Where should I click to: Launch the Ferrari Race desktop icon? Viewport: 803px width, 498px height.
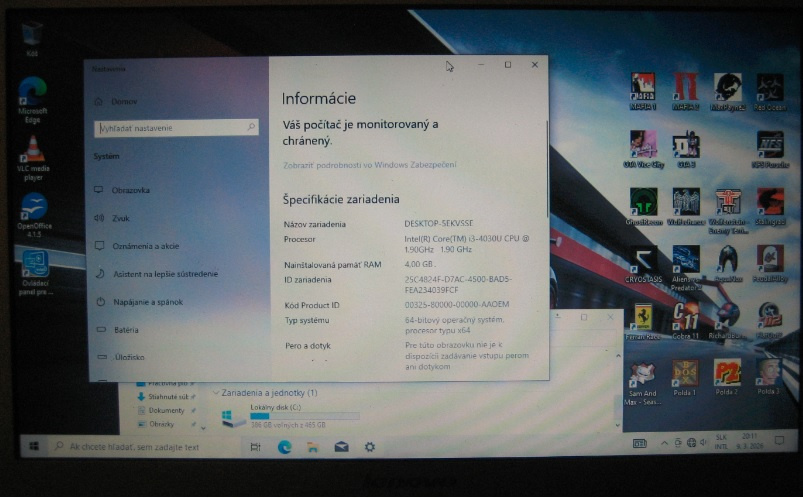643,322
